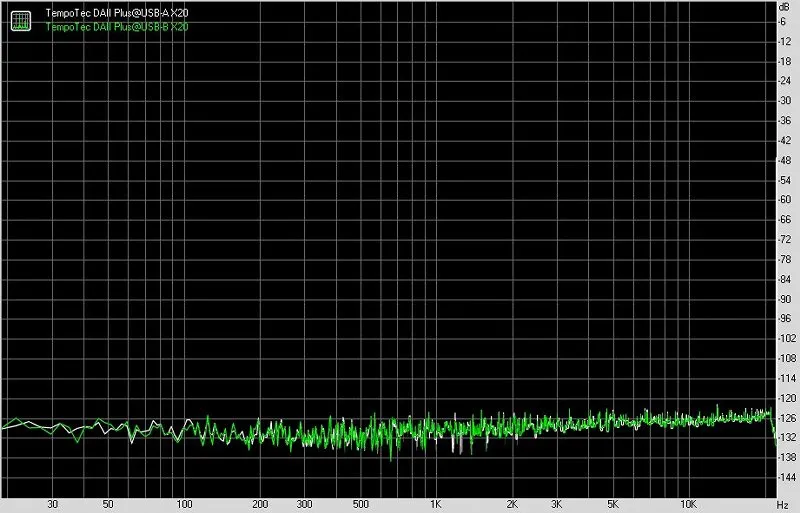Click the 50 frequency axis label
Viewport: 800px width, 513px height.
[108, 504]
